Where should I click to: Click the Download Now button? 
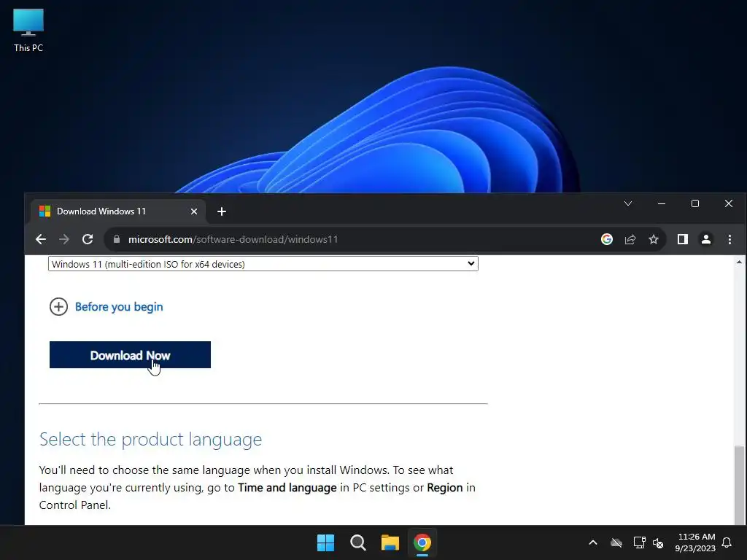tap(130, 355)
